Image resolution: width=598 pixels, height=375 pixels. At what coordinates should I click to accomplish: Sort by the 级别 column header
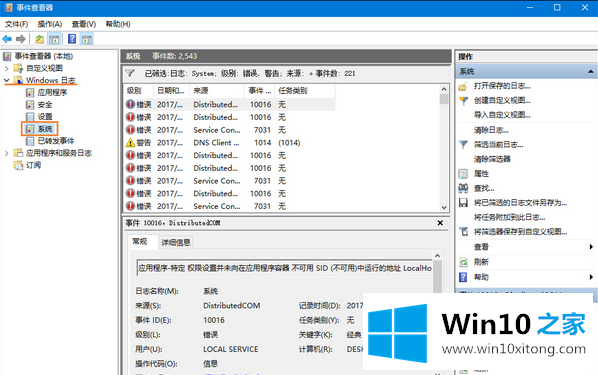click(x=139, y=91)
